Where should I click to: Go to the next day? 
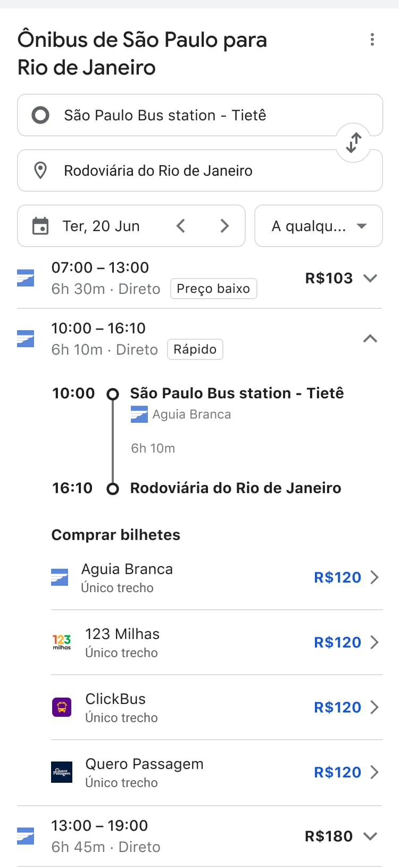point(224,226)
